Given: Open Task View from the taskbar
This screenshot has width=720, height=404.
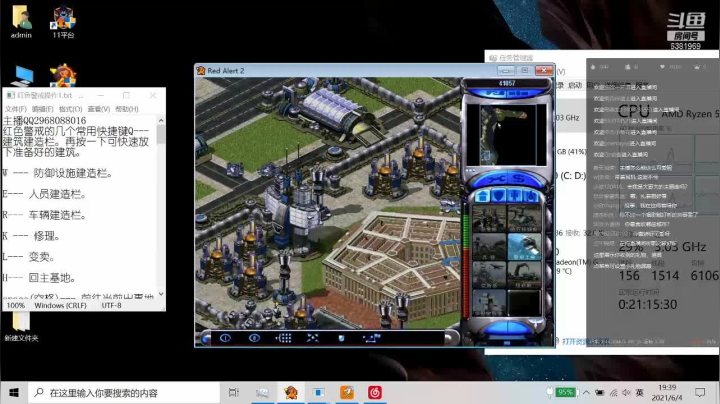Looking at the screenshot, I should tap(234, 393).
